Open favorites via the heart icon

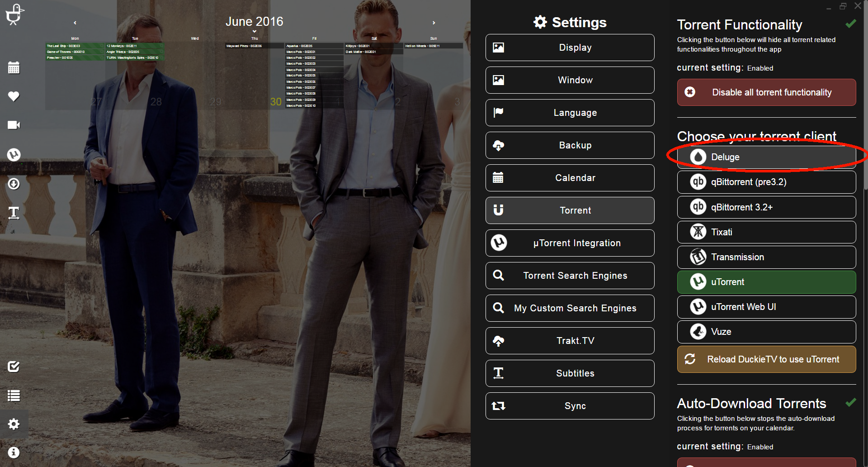[x=14, y=96]
